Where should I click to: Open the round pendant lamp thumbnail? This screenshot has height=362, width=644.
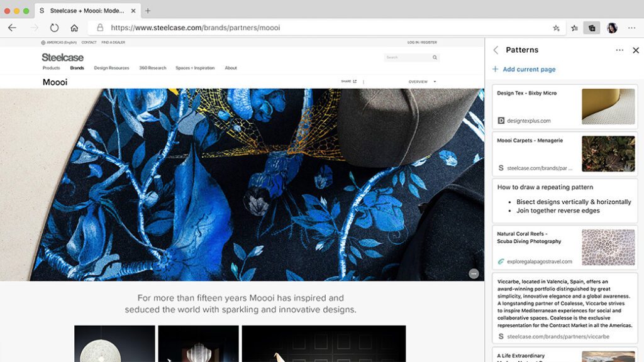[114, 344]
